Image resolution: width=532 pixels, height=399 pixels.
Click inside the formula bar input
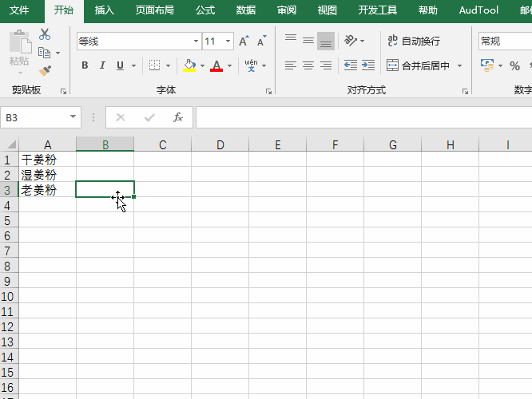click(x=363, y=117)
